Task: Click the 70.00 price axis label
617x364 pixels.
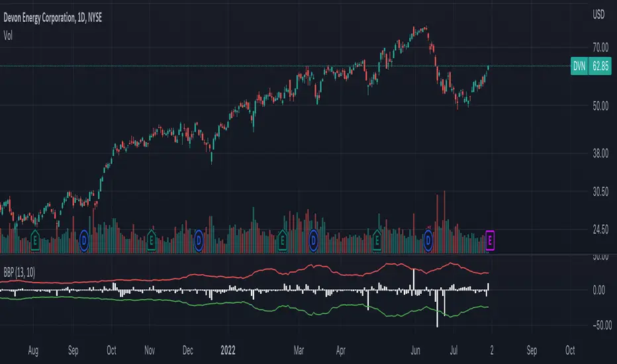Action: 600,48
